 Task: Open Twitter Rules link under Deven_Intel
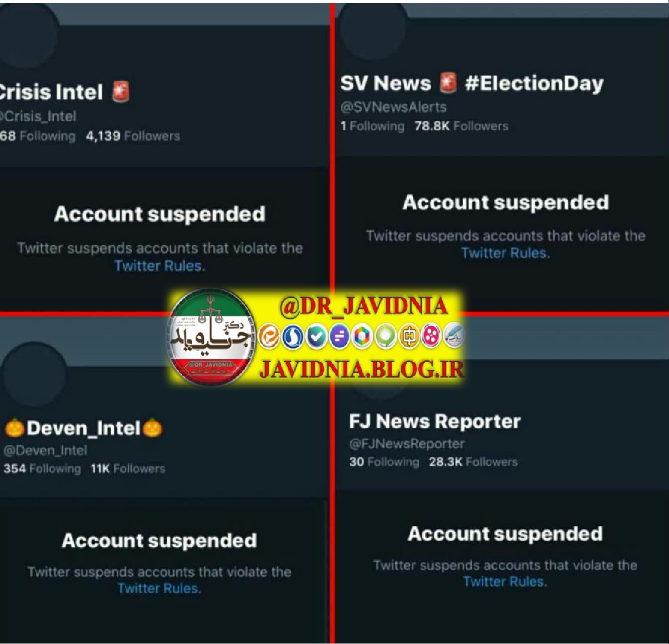tap(159, 588)
